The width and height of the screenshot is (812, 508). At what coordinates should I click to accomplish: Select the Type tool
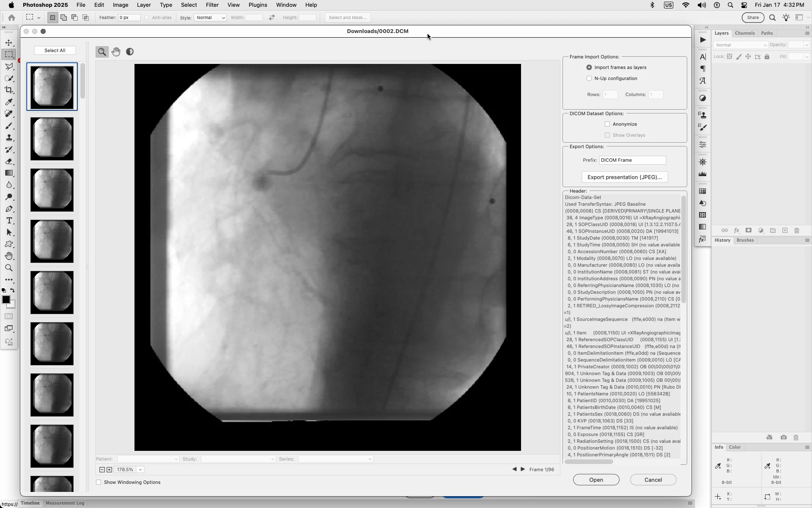[9, 221]
